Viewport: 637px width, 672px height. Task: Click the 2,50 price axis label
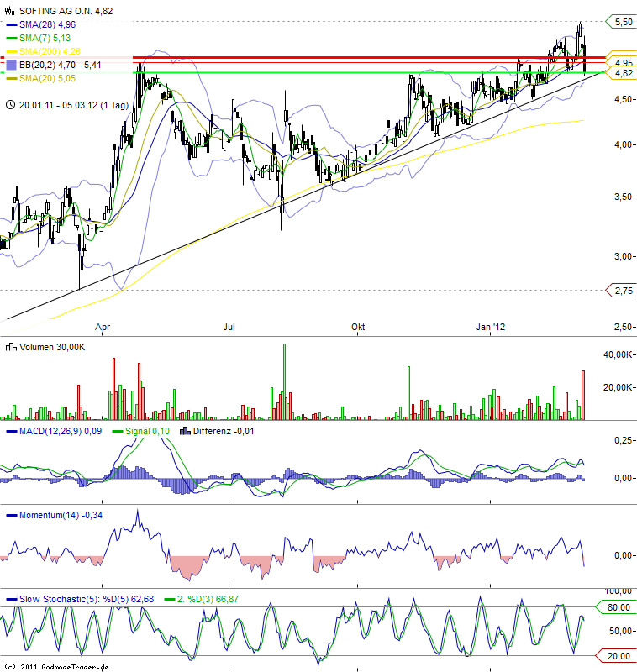tap(624, 327)
